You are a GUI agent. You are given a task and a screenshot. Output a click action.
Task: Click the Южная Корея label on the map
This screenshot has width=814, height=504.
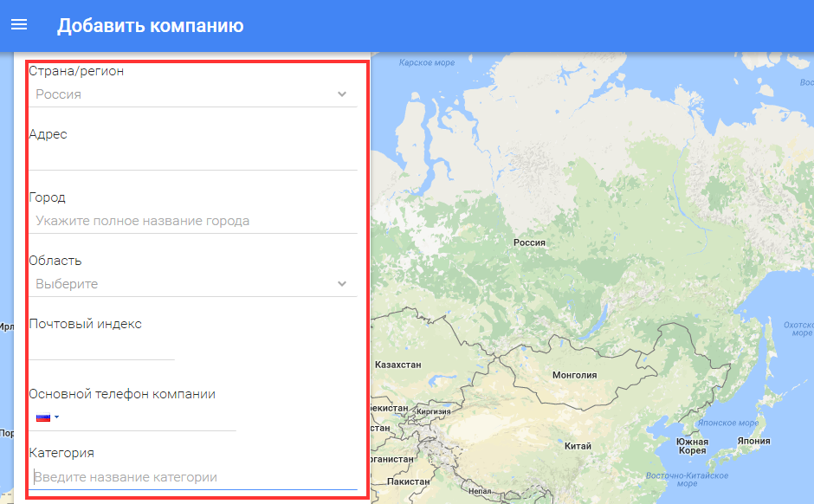(x=692, y=446)
